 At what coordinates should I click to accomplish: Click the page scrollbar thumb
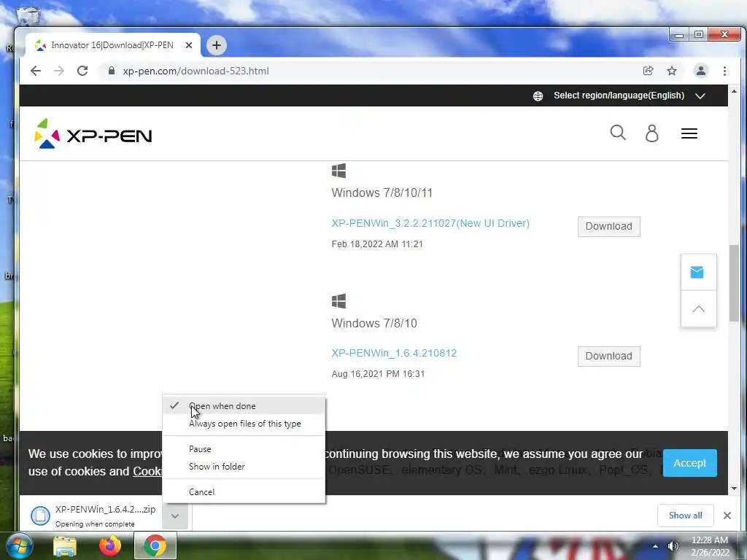[734, 283]
